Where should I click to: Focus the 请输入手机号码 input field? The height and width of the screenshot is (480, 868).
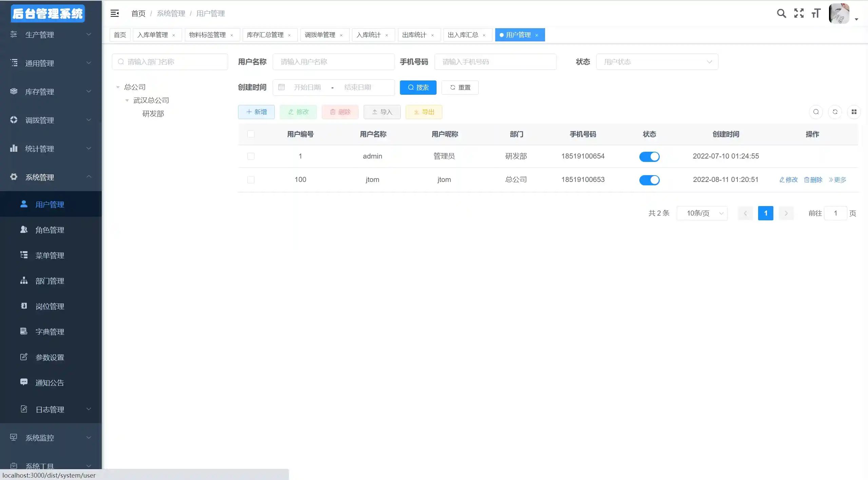point(495,62)
